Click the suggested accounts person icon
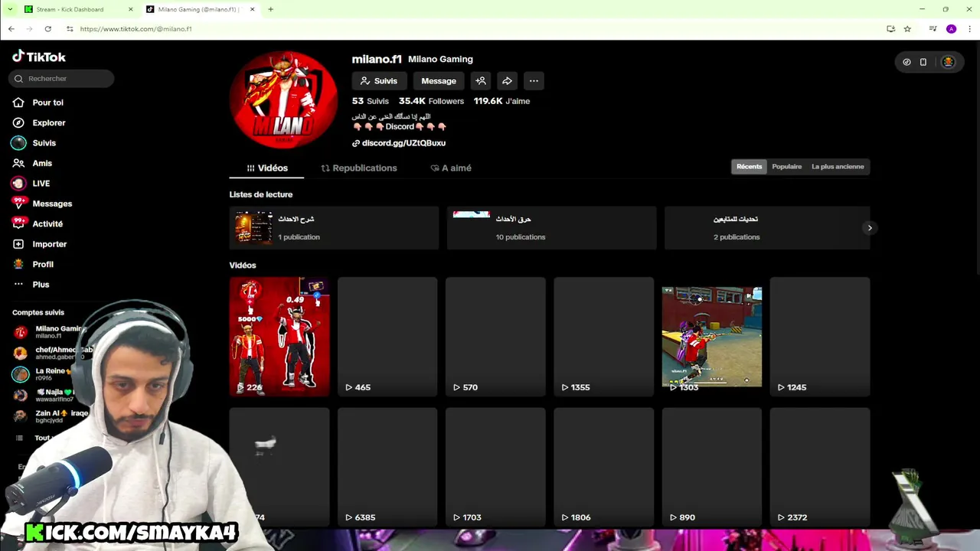The width and height of the screenshot is (980, 551). tap(481, 81)
